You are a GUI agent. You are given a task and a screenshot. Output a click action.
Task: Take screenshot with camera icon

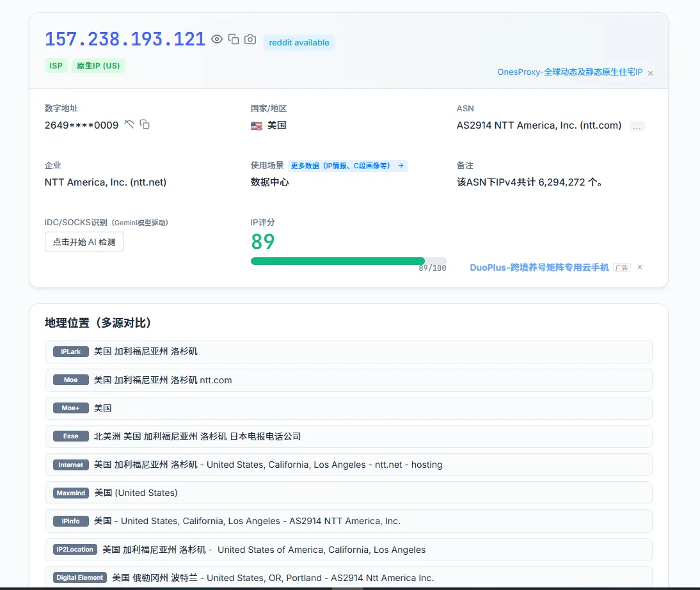point(250,39)
